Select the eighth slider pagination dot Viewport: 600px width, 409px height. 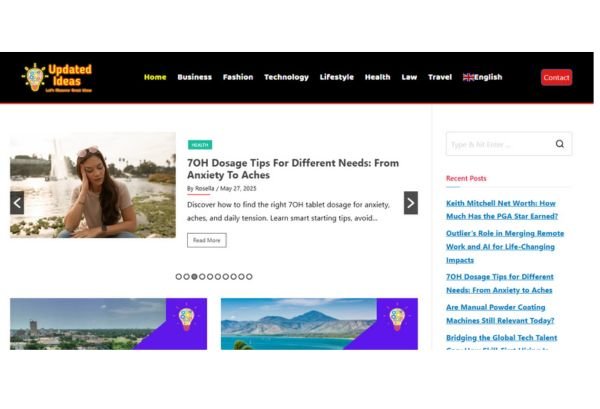click(233, 276)
